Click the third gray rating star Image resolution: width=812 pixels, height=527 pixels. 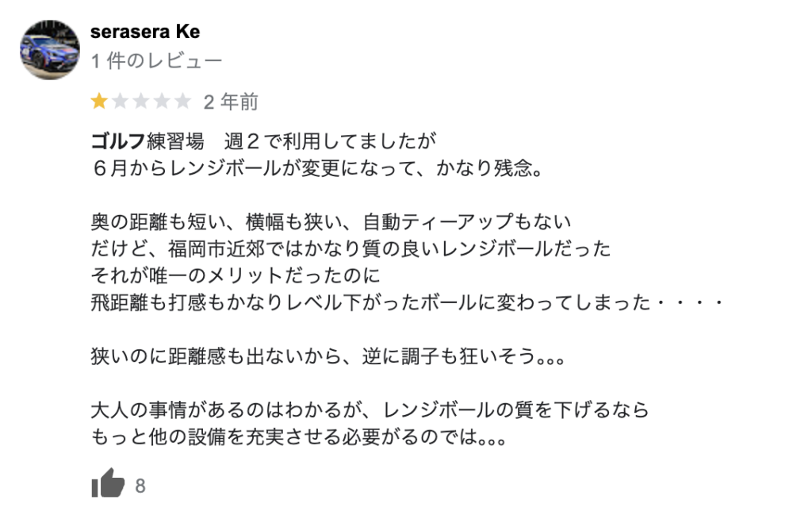(141, 102)
